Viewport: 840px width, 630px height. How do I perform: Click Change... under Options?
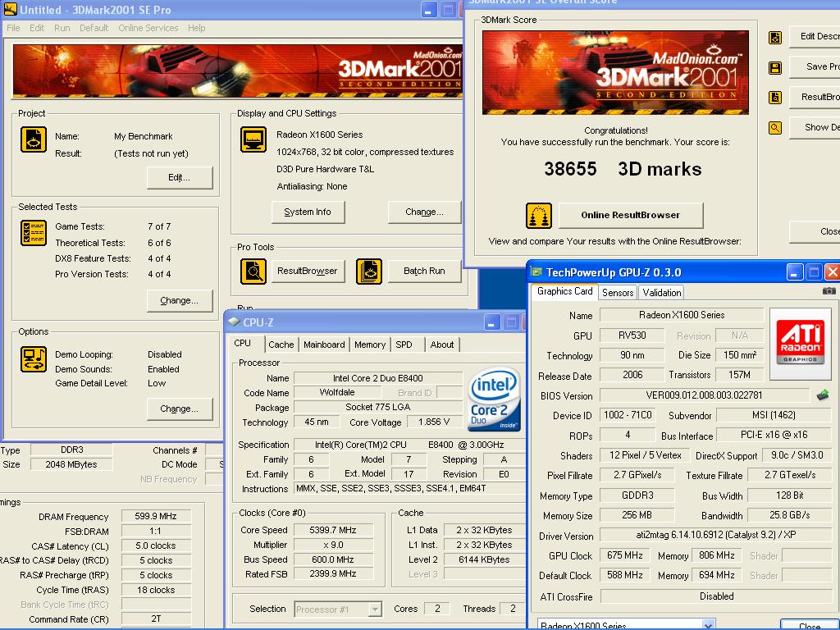coord(180,409)
